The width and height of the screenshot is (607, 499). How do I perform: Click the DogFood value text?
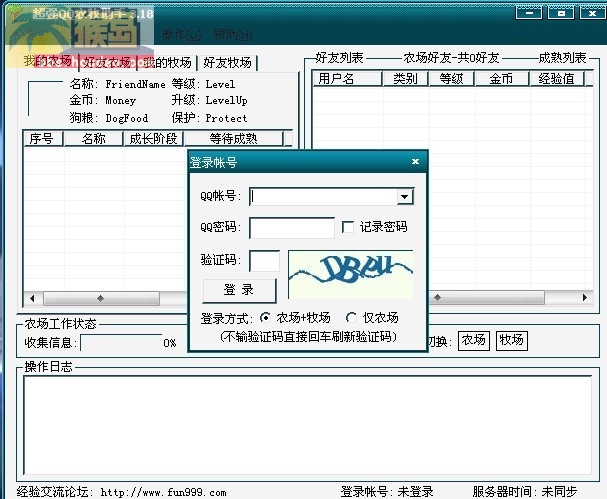(x=127, y=118)
